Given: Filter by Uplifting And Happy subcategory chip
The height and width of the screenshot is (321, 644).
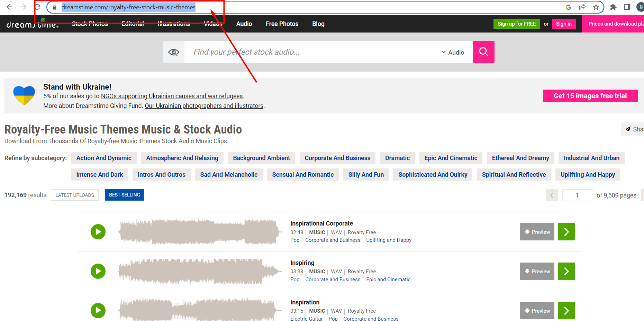Looking at the screenshot, I should pyautogui.click(x=588, y=175).
